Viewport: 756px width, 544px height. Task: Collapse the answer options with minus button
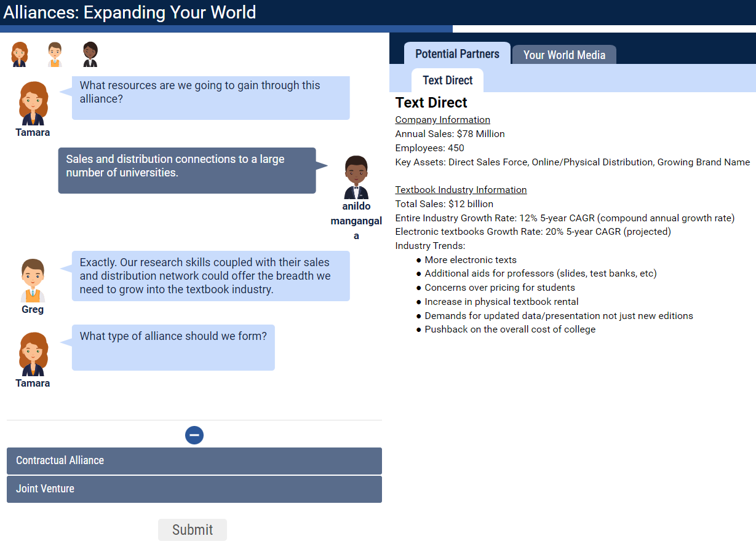(x=194, y=435)
